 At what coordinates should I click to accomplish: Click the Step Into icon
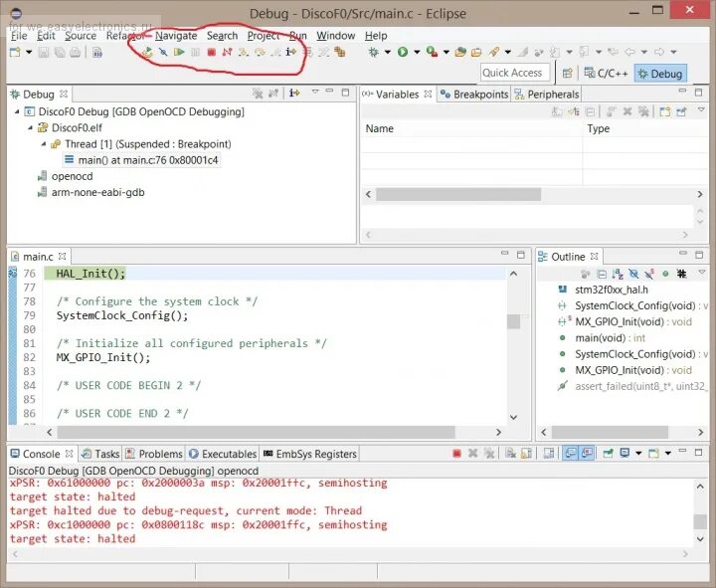point(244,52)
